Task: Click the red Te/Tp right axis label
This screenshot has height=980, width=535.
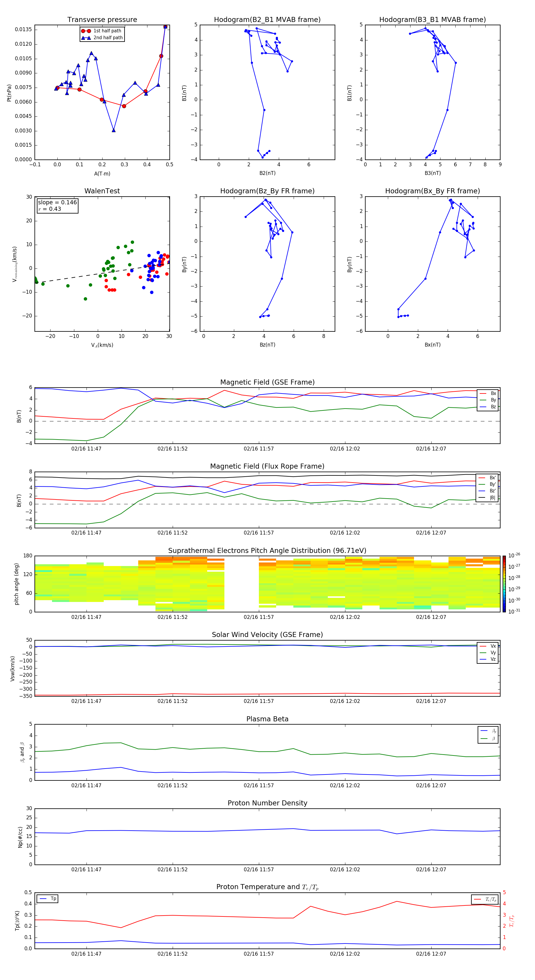Action: click(512, 921)
